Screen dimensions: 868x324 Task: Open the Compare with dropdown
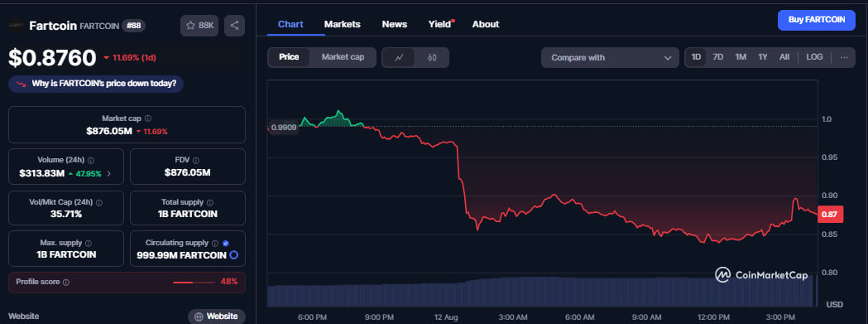(x=610, y=58)
